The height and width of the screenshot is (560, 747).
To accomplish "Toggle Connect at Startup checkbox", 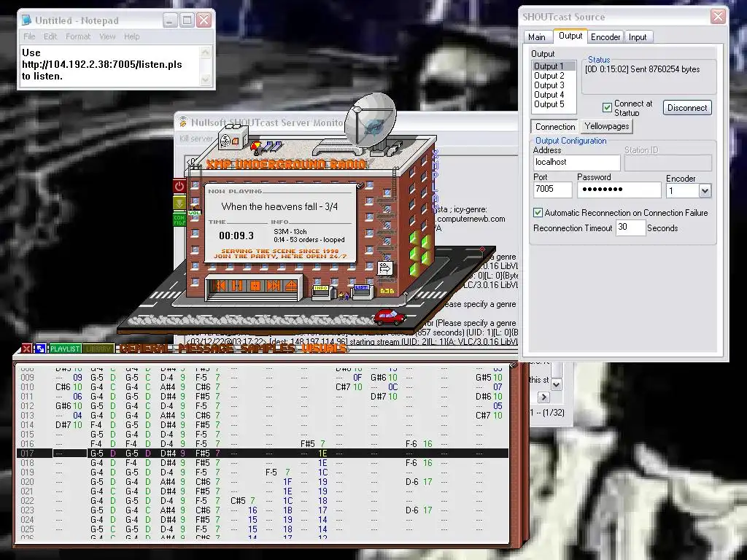I will [607, 108].
